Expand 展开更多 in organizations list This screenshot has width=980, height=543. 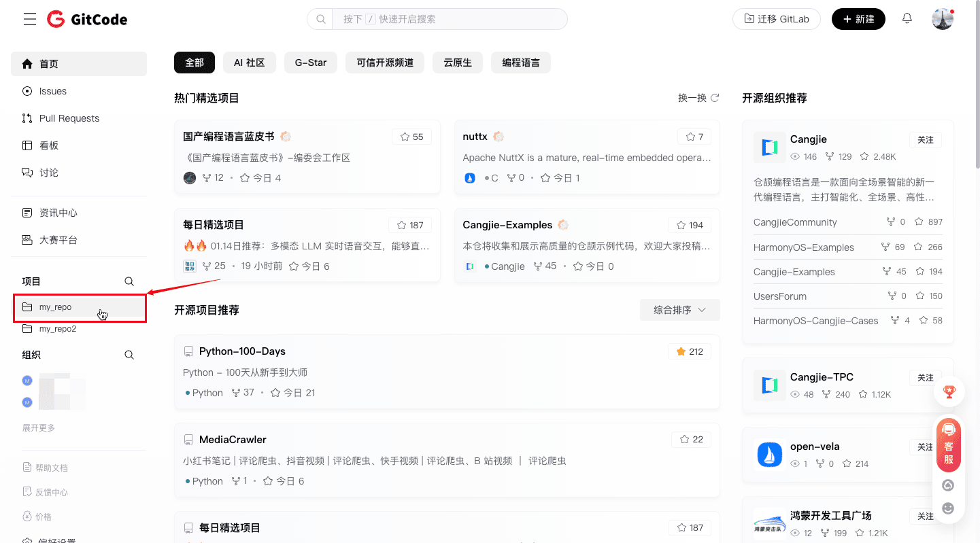(x=39, y=428)
